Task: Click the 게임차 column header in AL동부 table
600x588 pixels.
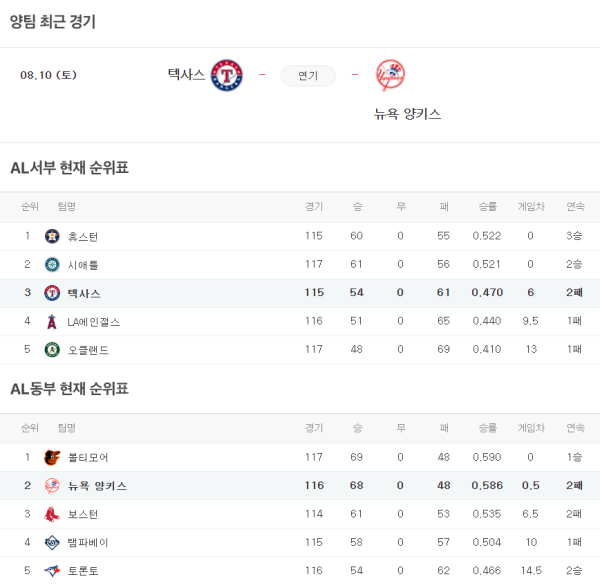Action: pos(530,428)
